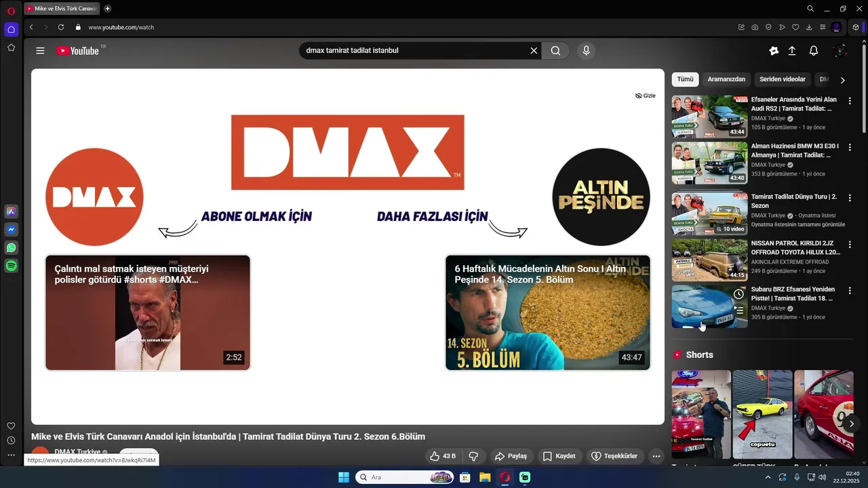Open WhatsApp in Opera sidebar
Image resolution: width=868 pixels, height=488 pixels.
click(x=11, y=248)
